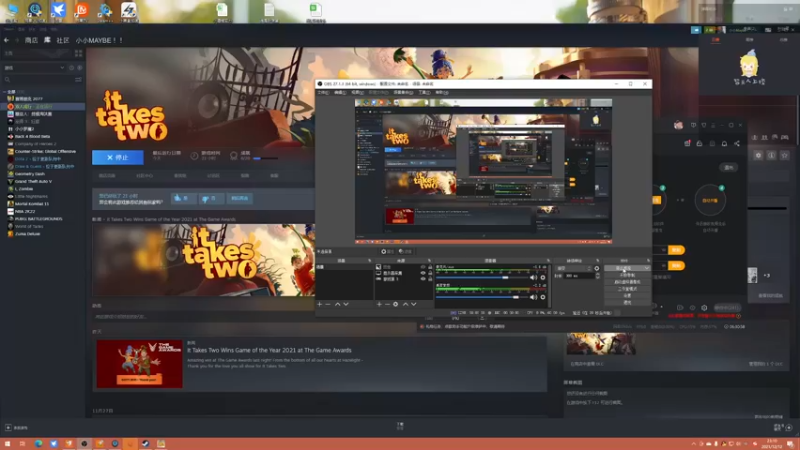
Task: Add a new scene in OBS Scenes panel
Action: click(x=319, y=304)
